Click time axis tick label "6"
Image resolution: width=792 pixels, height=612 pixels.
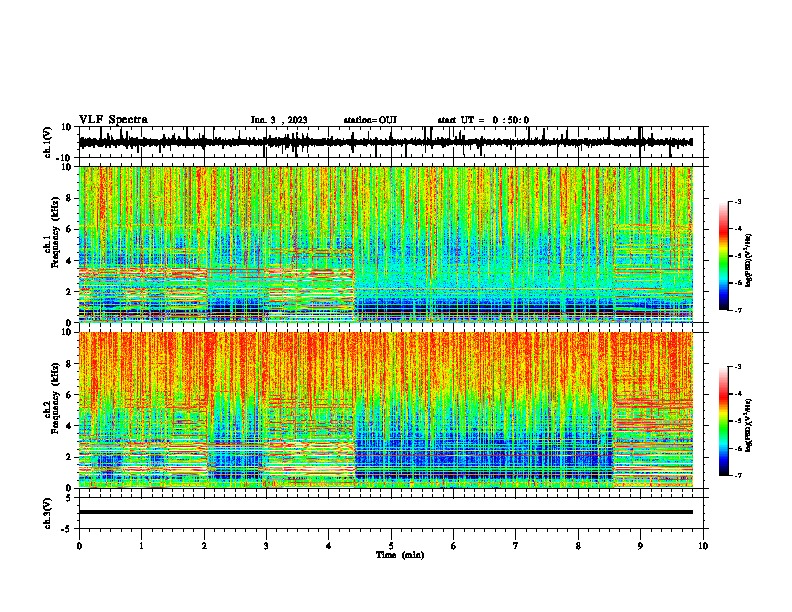click(454, 546)
